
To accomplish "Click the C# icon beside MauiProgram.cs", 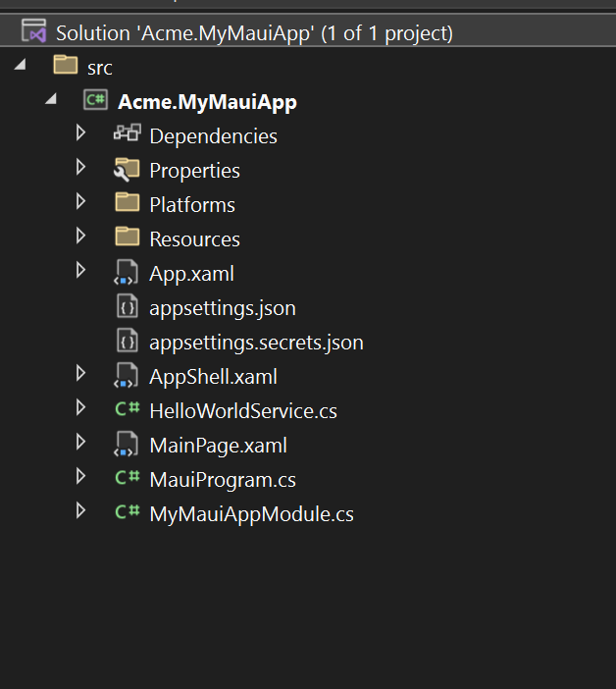I will click(127, 479).
